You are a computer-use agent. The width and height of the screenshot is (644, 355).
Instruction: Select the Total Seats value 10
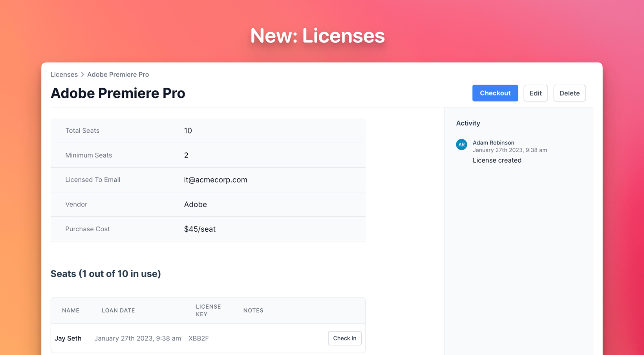pyautogui.click(x=188, y=131)
